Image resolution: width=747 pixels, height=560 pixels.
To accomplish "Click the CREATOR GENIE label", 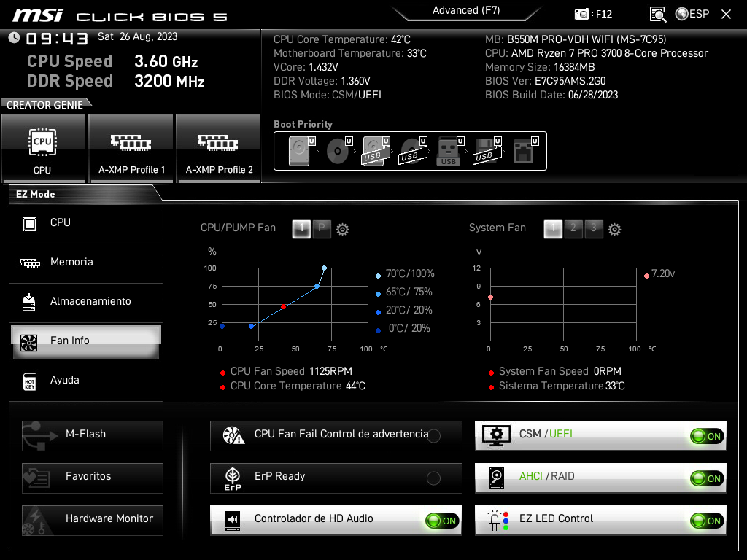I will click(44, 105).
